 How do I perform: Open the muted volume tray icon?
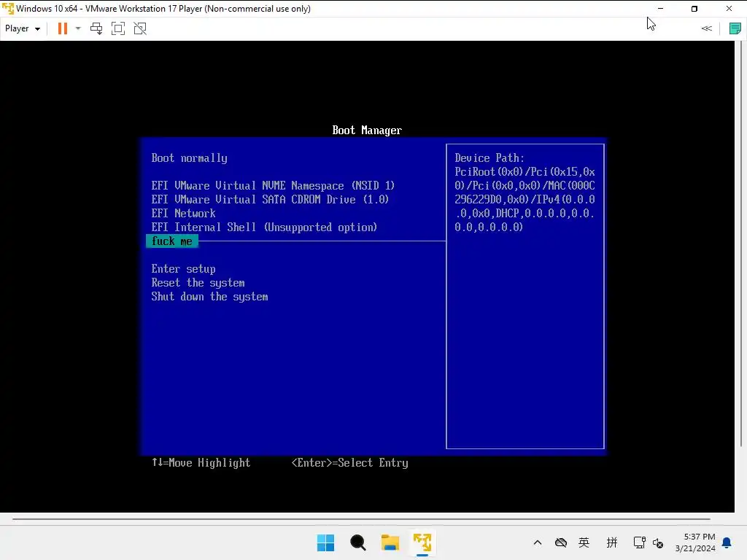(x=658, y=542)
